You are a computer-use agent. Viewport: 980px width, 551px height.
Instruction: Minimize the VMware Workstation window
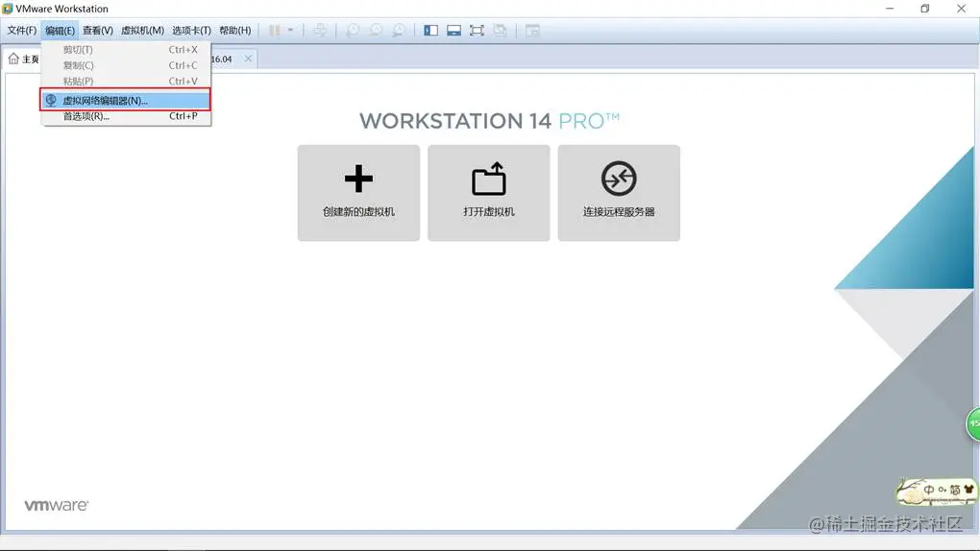pos(890,8)
